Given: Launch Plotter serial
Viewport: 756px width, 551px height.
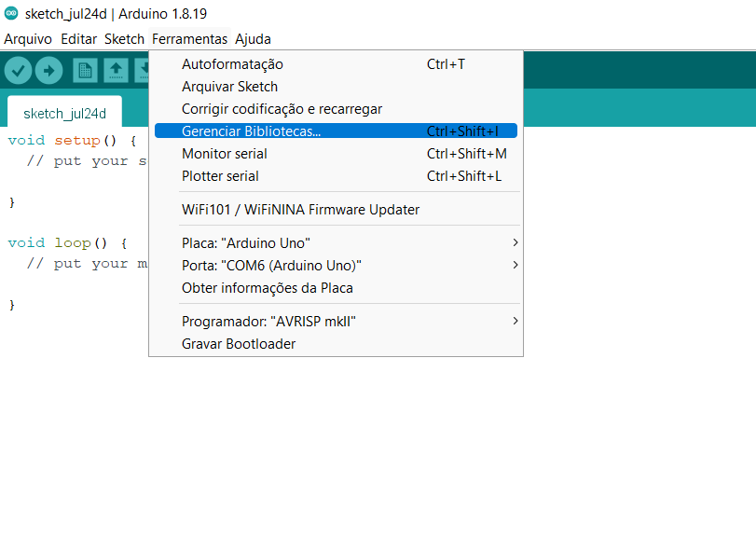Looking at the screenshot, I should coord(337,176).
